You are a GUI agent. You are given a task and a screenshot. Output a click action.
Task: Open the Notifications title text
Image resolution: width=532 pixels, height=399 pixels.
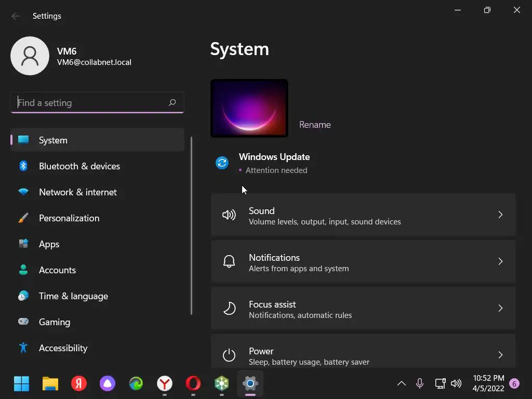[x=274, y=258]
